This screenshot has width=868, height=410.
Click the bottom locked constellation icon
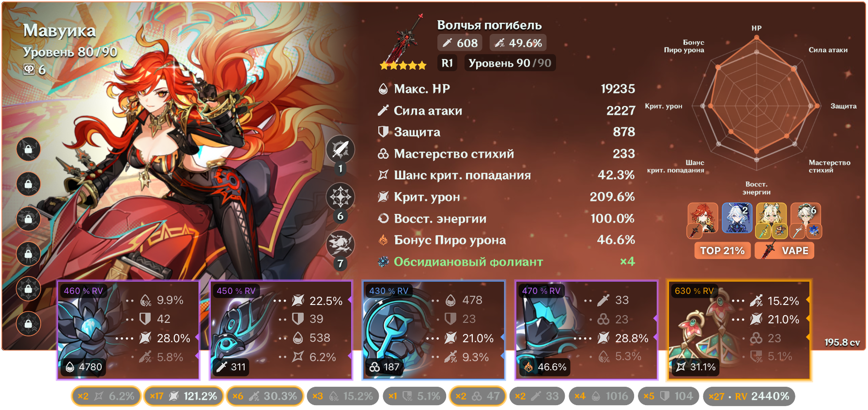coord(29,323)
